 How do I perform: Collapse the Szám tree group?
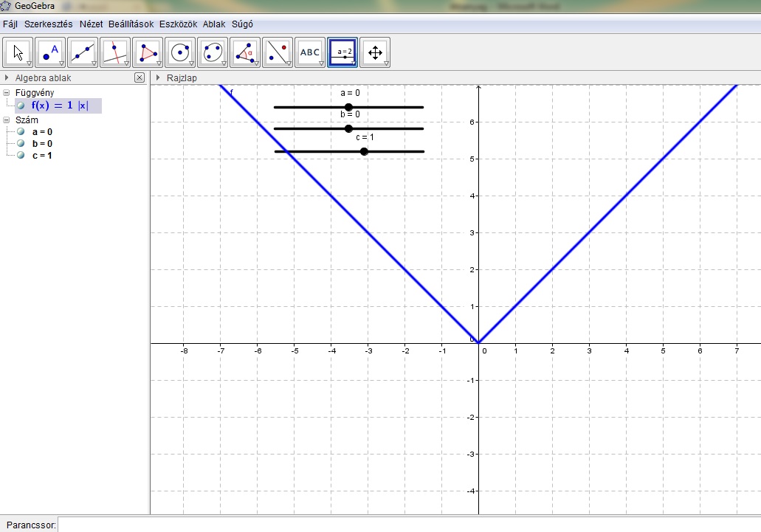coord(7,120)
